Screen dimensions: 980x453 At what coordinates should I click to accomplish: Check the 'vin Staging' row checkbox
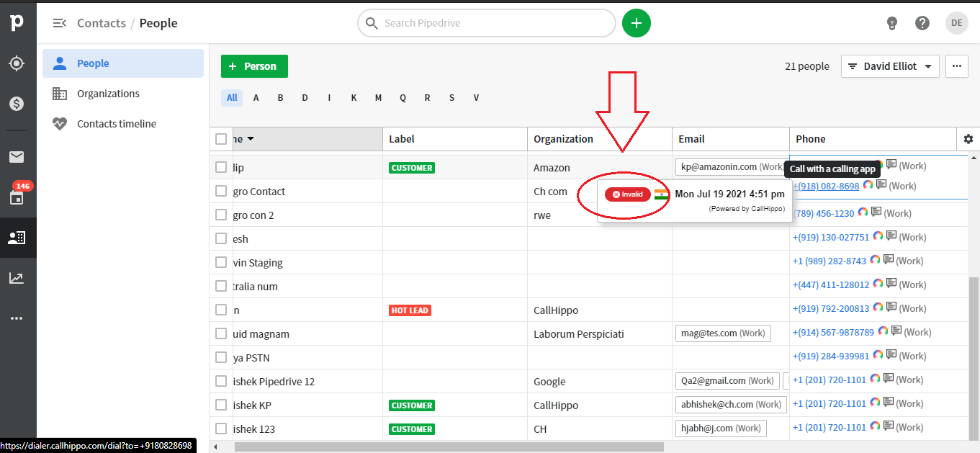(x=221, y=262)
